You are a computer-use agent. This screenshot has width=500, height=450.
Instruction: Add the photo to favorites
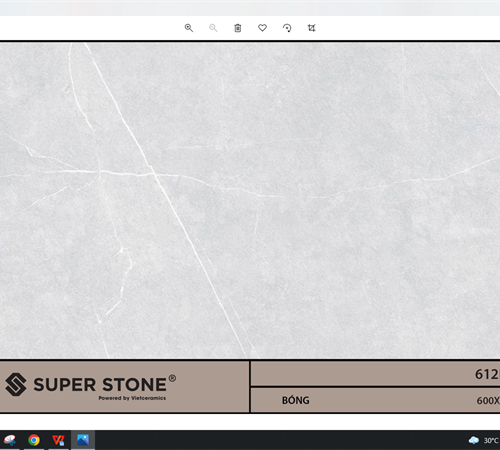(262, 28)
